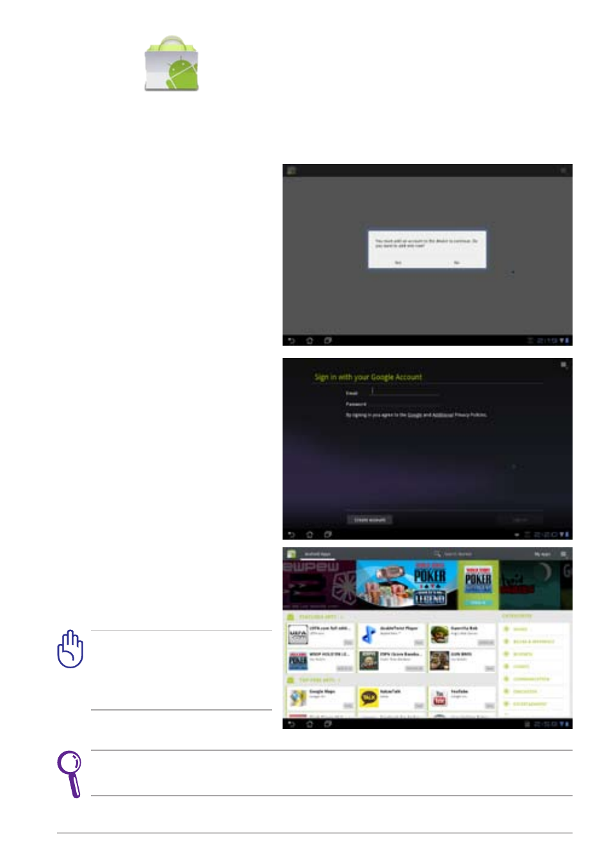The height and width of the screenshot is (868, 611).
Task: Tap Market icon in the dialog screenshot's title bar
Action: point(291,170)
